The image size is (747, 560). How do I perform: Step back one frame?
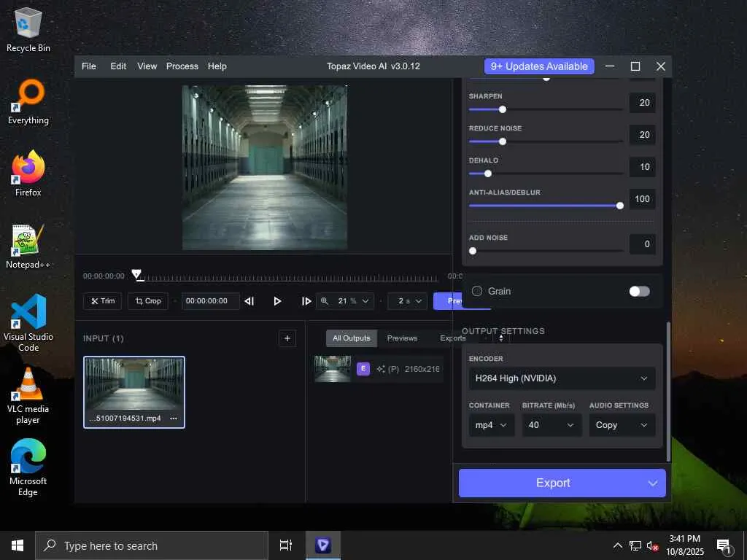(249, 301)
